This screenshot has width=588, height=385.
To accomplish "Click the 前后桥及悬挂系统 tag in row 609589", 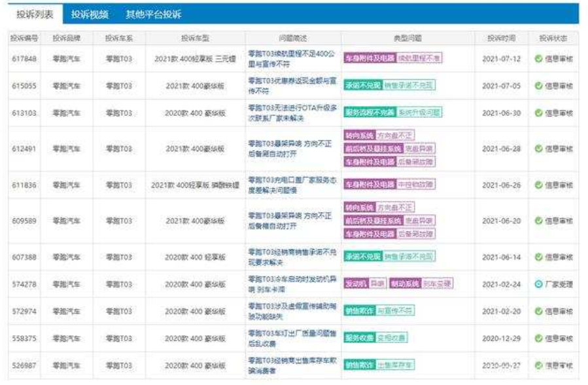I will point(373,220).
